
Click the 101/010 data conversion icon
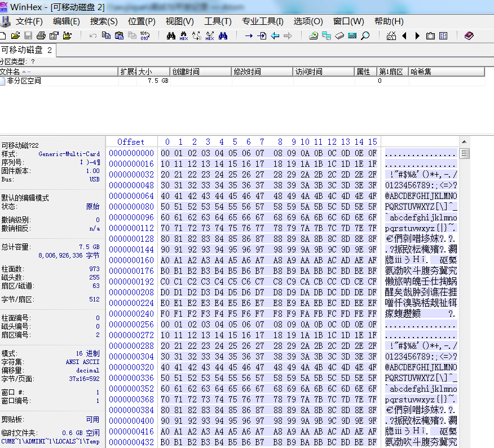click(x=145, y=36)
